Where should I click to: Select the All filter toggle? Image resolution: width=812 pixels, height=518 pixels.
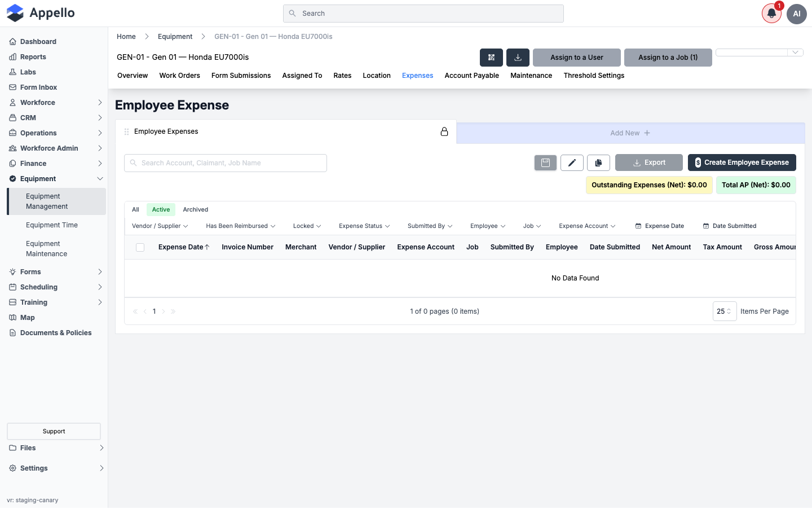point(135,209)
